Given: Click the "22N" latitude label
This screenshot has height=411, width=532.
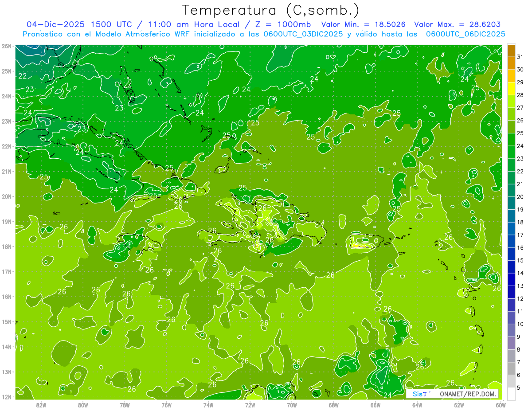Looking at the screenshot, I should pos(7,146).
